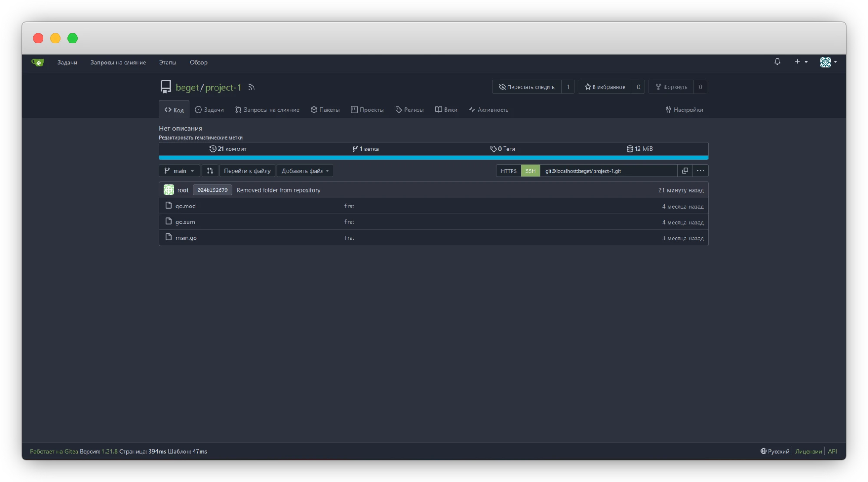868x482 pixels.
Task: Click the blue language statistics bar
Action: click(x=433, y=157)
